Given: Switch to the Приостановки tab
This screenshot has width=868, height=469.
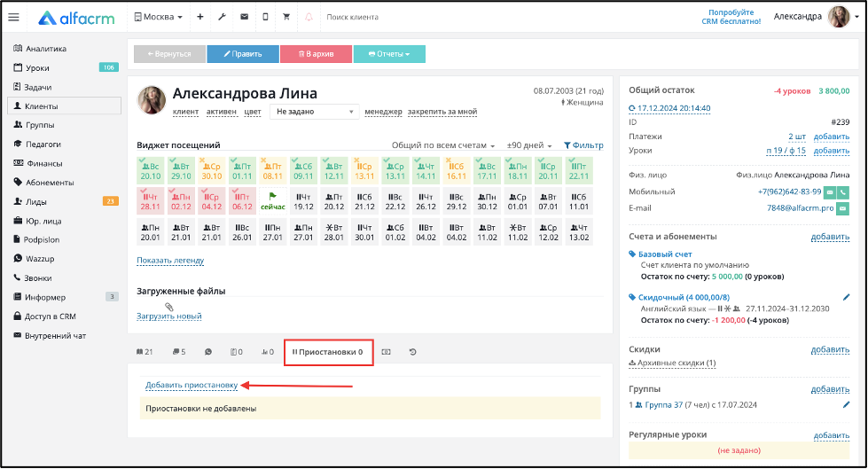Looking at the screenshot, I should point(328,352).
